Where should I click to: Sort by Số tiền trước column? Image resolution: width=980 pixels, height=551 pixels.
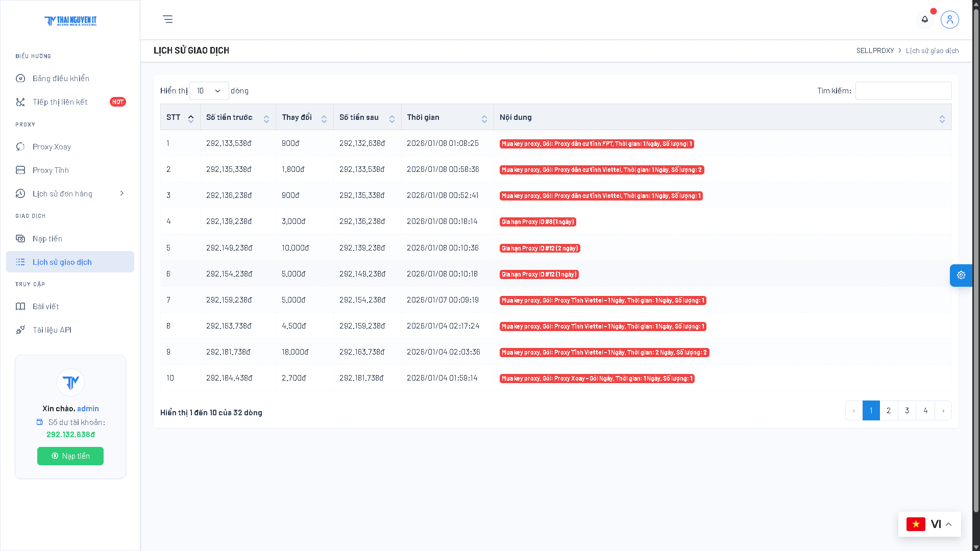tap(266, 118)
